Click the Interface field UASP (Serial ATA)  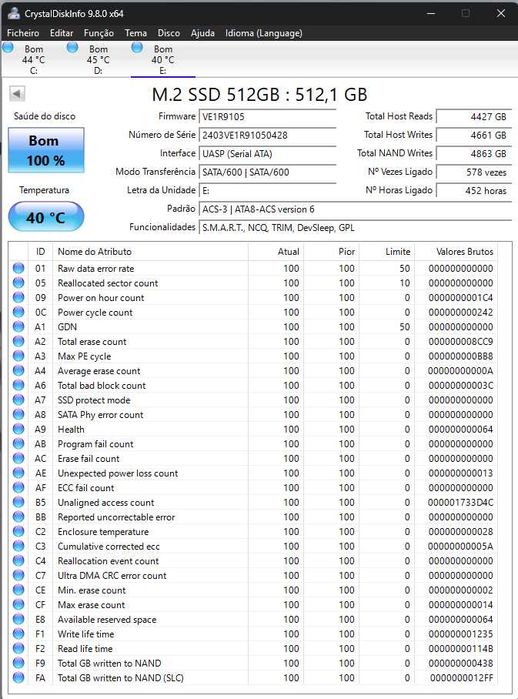(267, 154)
